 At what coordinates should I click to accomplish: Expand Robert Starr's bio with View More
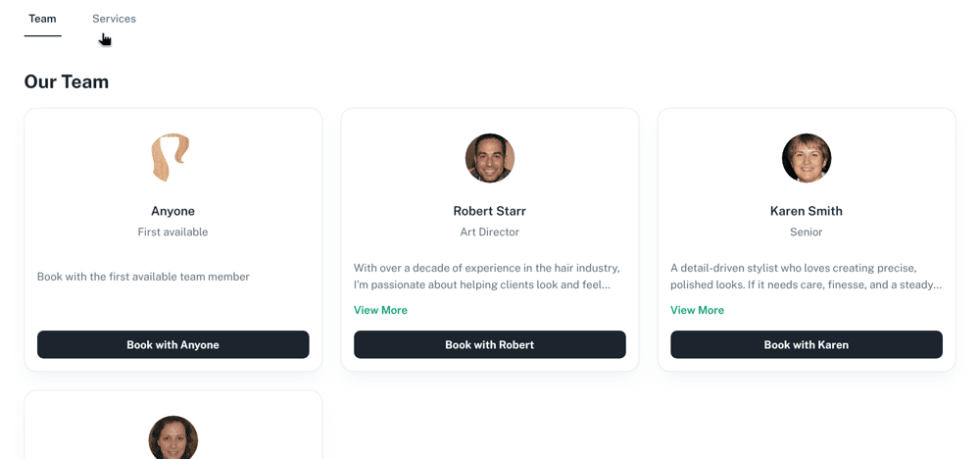pyautogui.click(x=380, y=310)
